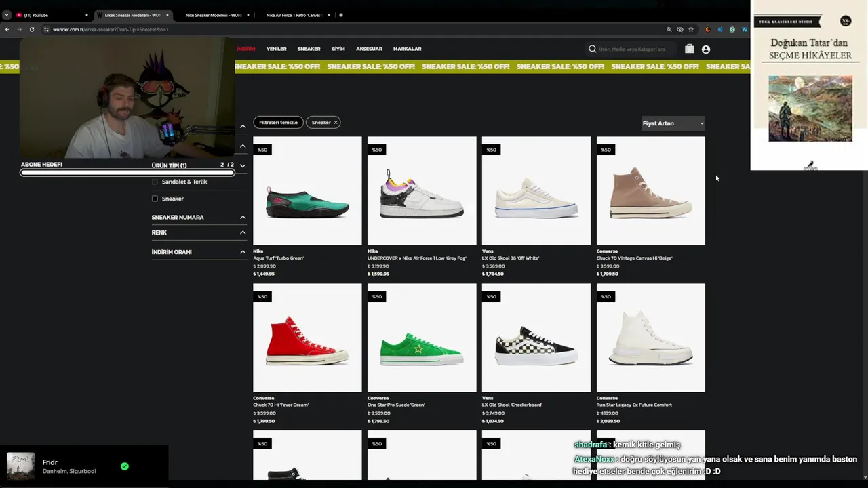
Task: Open the blue 7TV extension icon
Action: tap(745, 29)
